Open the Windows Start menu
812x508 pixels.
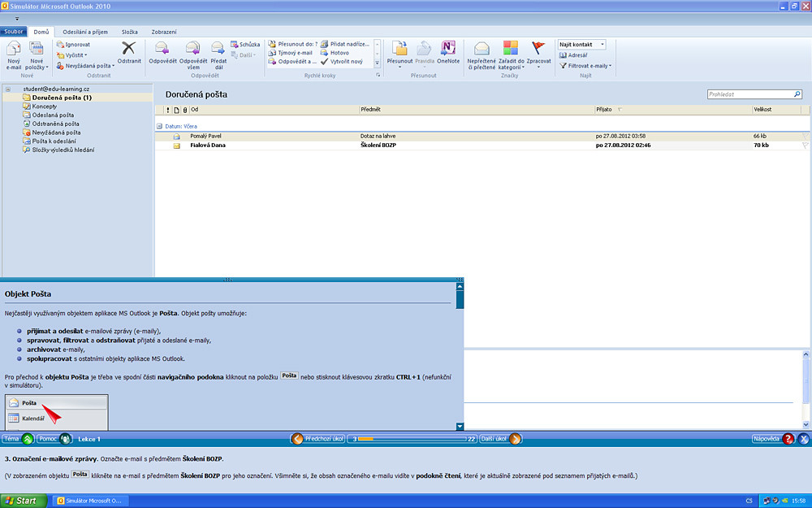tap(24, 501)
